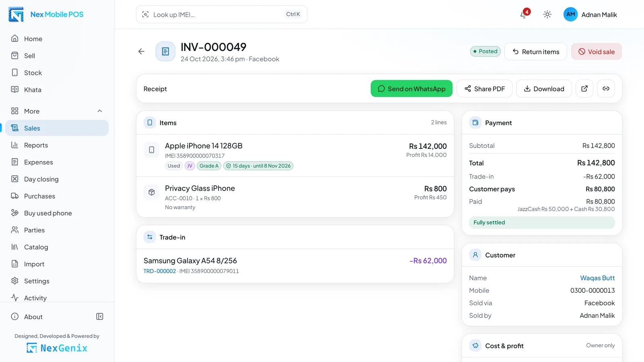
Task: Open customer Waqas Butt link
Action: [597, 278]
